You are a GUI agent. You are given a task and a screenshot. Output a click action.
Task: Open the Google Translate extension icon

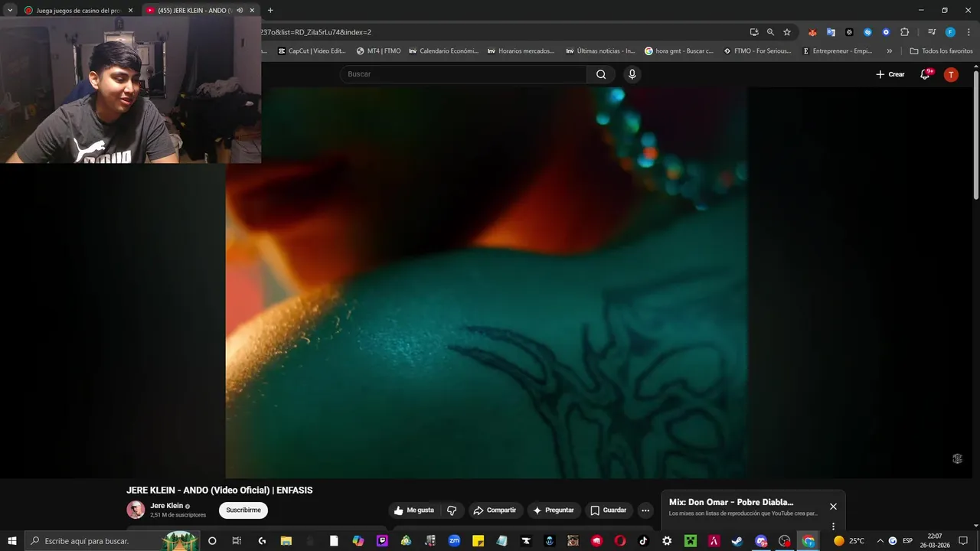point(831,32)
